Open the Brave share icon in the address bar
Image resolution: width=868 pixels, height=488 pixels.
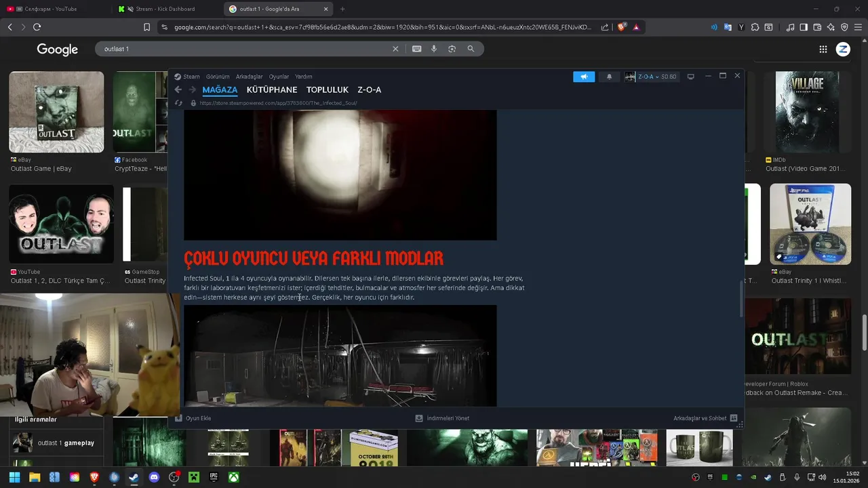coord(605,27)
